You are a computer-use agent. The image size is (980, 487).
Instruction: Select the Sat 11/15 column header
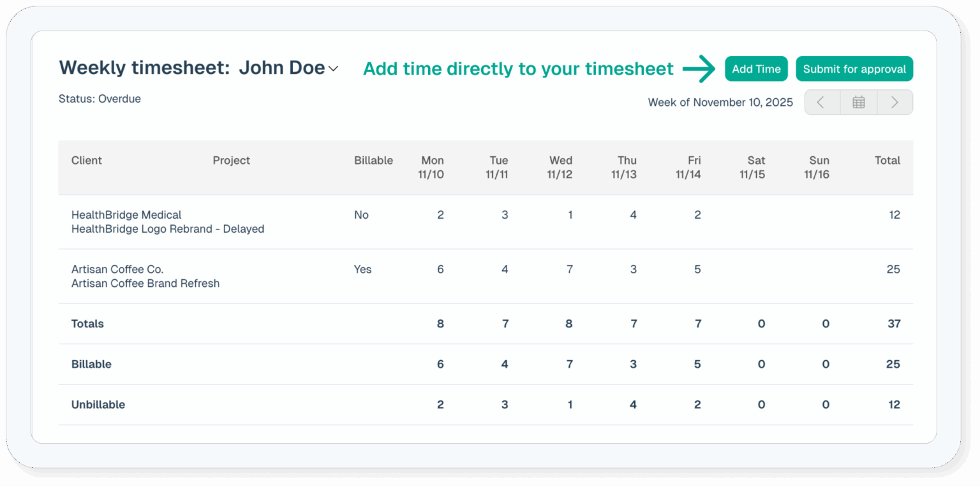coord(753,168)
